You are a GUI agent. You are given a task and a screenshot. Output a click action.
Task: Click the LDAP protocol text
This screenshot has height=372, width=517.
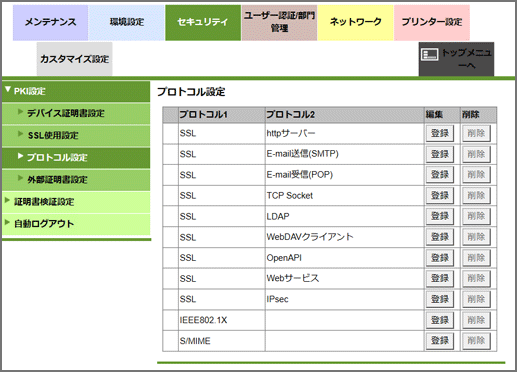(x=278, y=216)
